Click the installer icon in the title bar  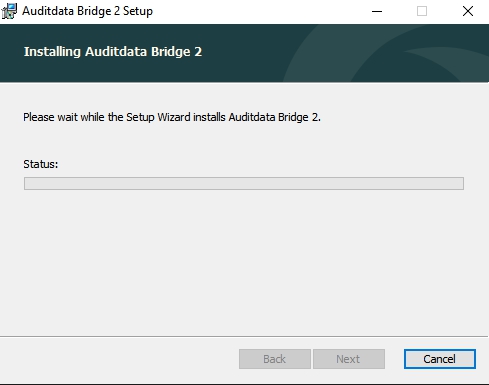tap(9, 11)
